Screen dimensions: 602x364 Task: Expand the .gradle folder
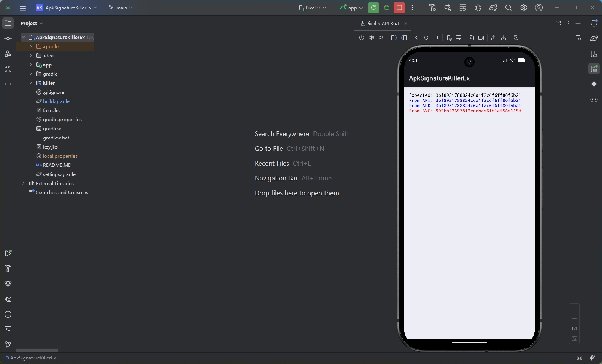coord(31,46)
